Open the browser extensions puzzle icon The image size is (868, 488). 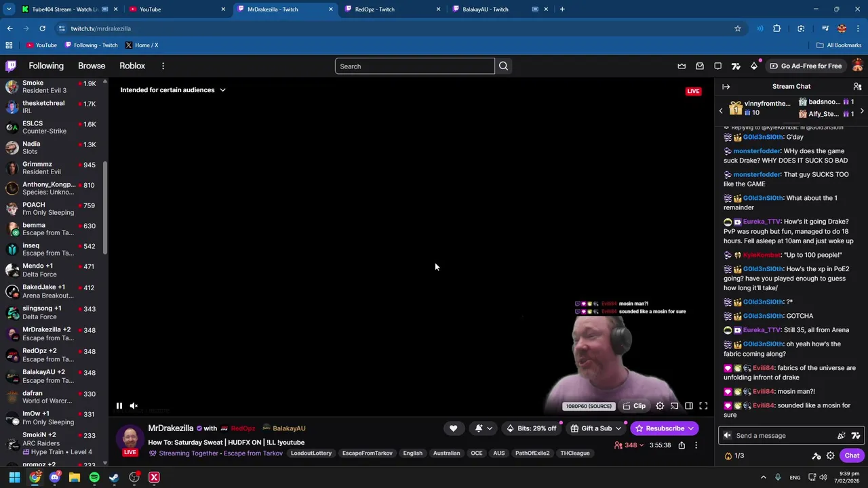(777, 28)
